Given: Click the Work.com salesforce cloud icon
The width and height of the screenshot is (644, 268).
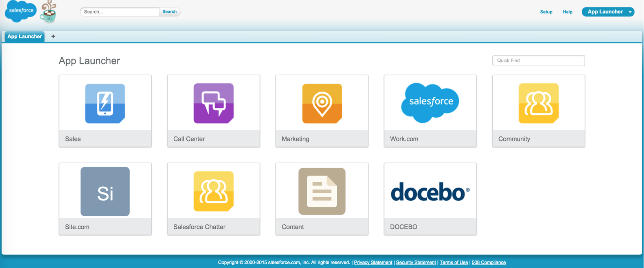Looking at the screenshot, I should (430, 103).
